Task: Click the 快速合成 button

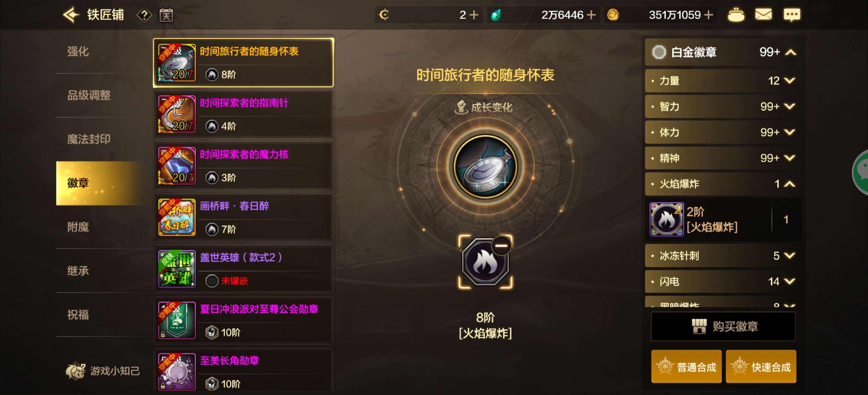Action: pyautogui.click(x=760, y=367)
